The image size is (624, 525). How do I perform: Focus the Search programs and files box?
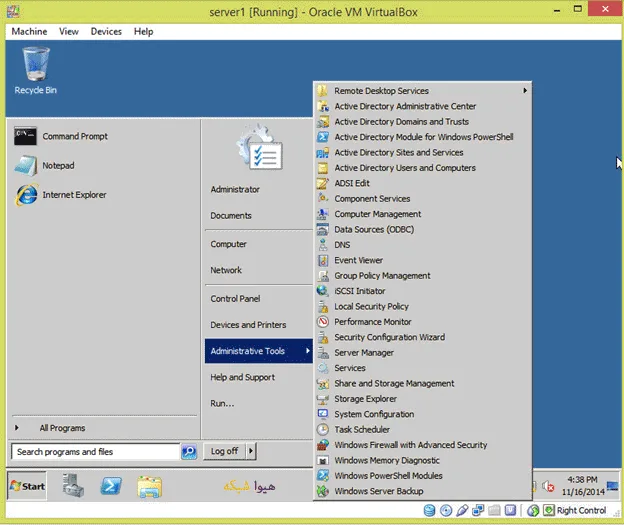pos(96,452)
